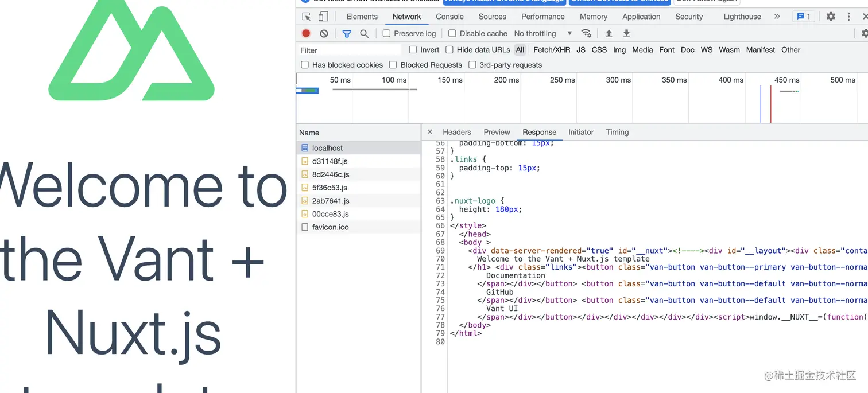Select the 5f36c53.js request
This screenshot has height=393, width=868.
[359, 188]
